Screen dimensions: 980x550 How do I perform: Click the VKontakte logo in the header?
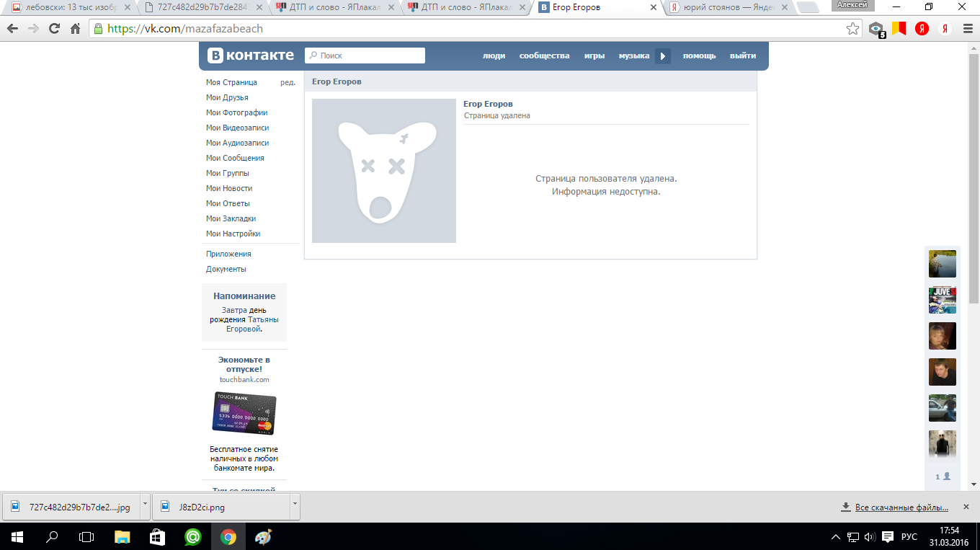(x=251, y=56)
